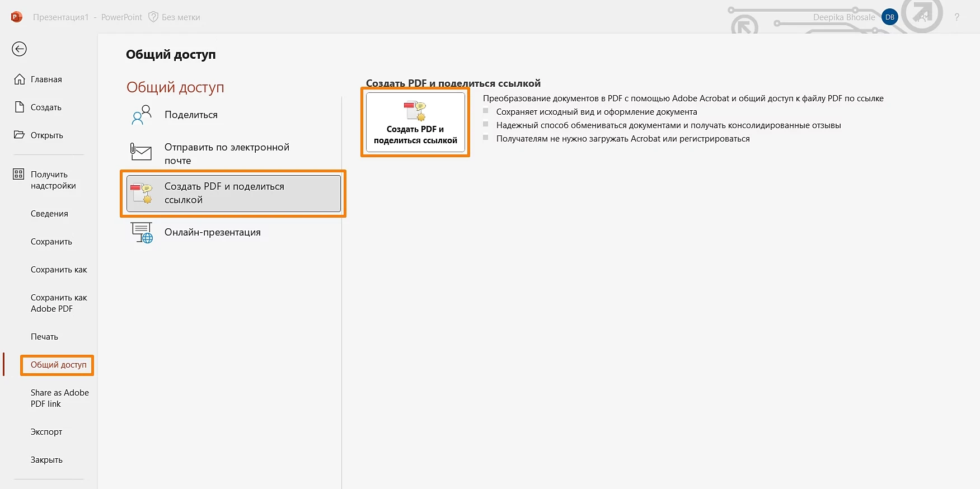Viewport: 980px width, 489px height.
Task: Select Сохранить как Adobe PDF
Action: point(59,303)
